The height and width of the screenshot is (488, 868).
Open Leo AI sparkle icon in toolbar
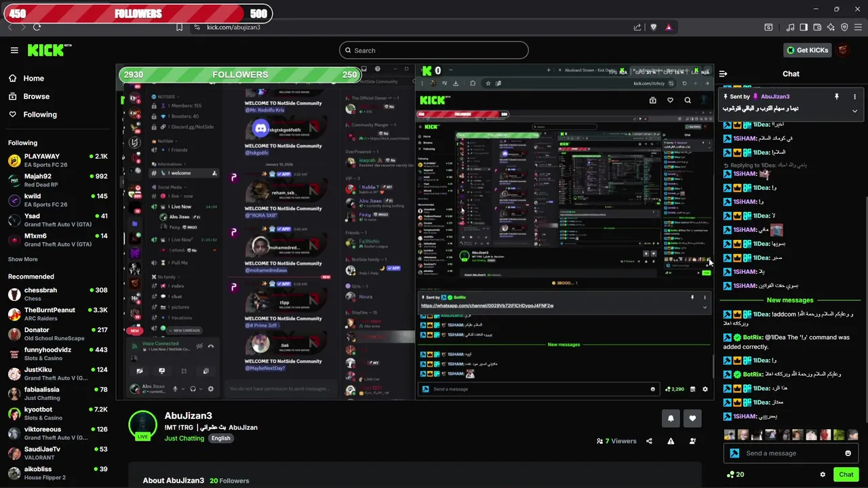click(831, 27)
